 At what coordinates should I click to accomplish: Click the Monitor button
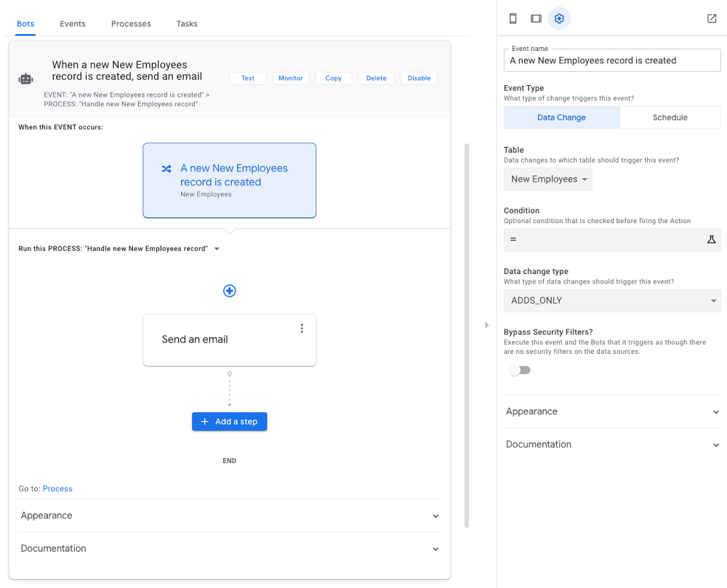point(291,78)
